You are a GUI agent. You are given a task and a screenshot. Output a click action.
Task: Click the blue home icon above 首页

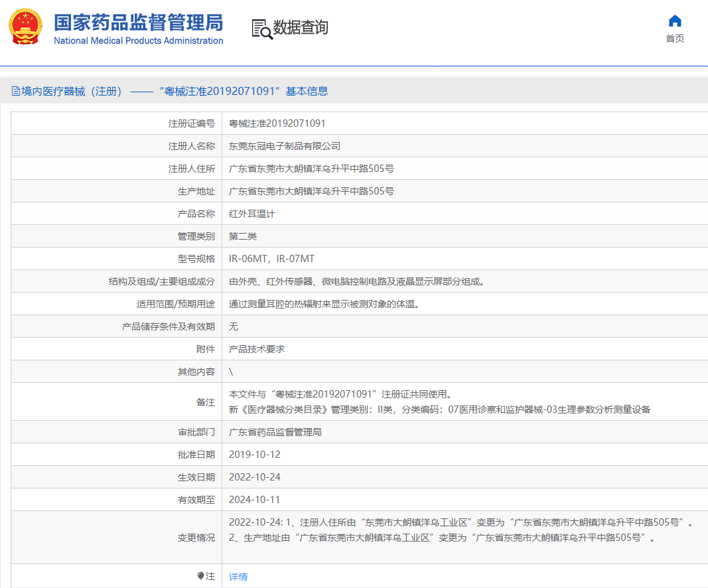click(x=674, y=21)
